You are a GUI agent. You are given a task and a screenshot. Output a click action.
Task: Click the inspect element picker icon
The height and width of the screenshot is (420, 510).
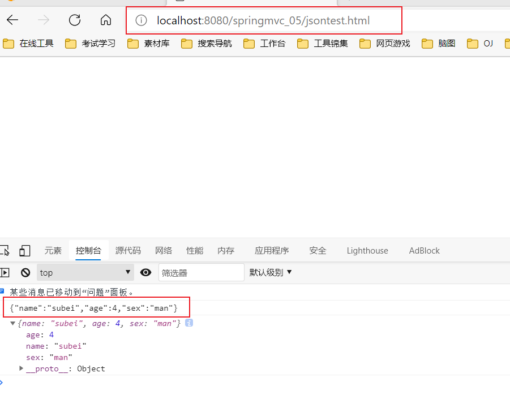(5, 251)
